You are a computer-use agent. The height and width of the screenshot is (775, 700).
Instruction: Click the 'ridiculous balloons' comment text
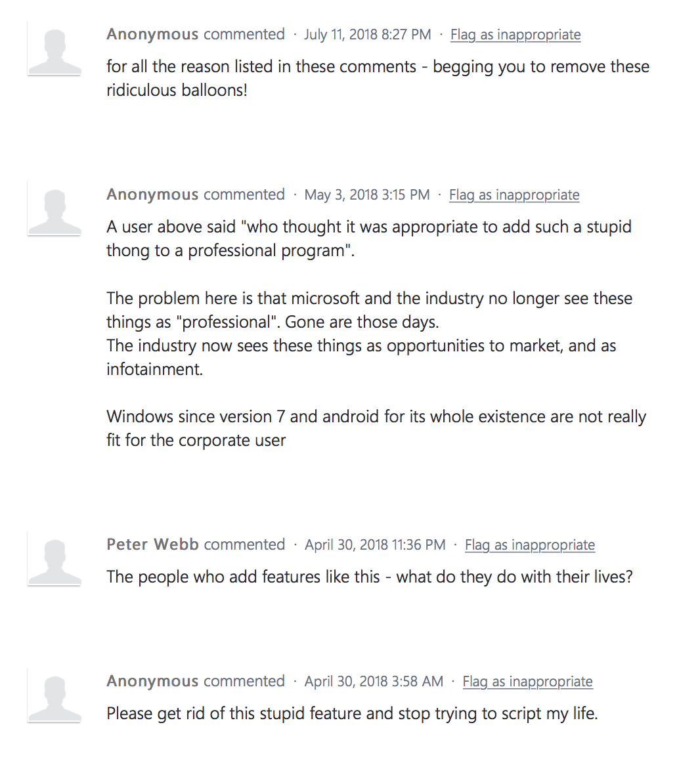pos(378,78)
